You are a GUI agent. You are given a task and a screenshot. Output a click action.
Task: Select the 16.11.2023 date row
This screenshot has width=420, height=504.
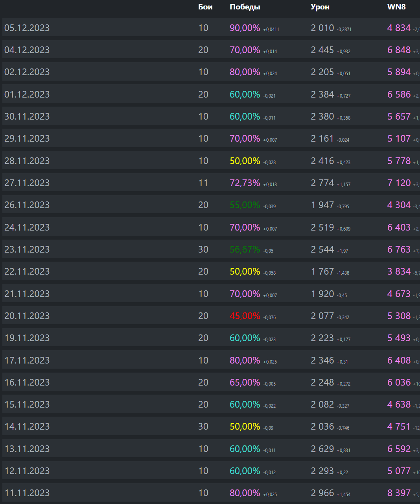(211, 382)
